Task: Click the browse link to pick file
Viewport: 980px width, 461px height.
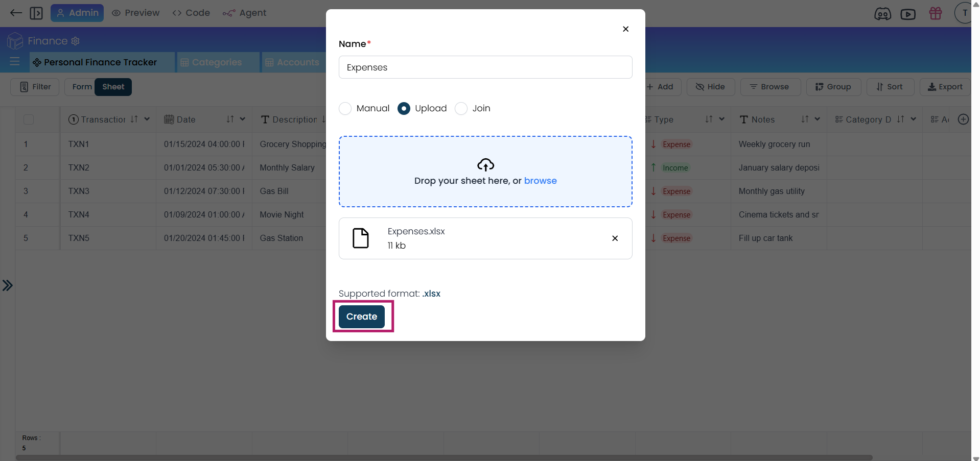Action: pos(540,181)
